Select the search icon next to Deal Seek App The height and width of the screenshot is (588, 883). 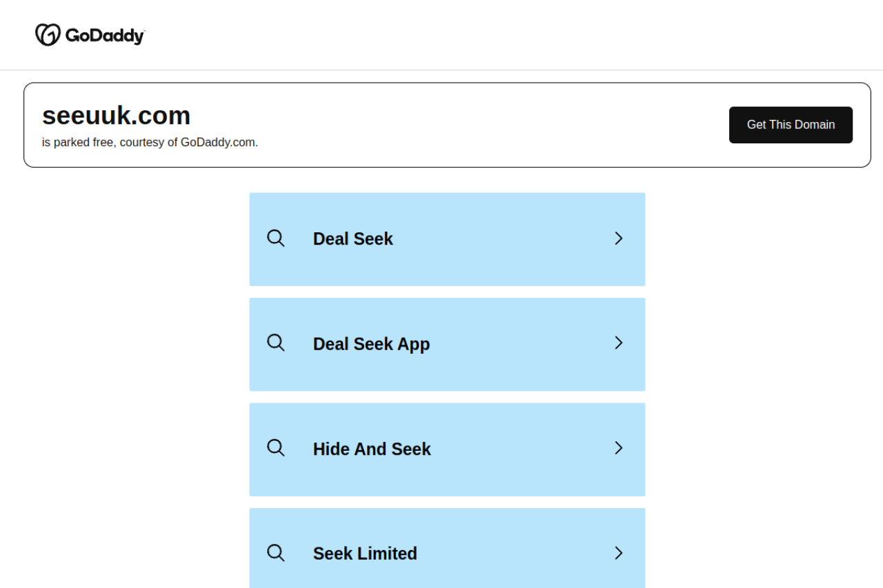[x=276, y=343]
